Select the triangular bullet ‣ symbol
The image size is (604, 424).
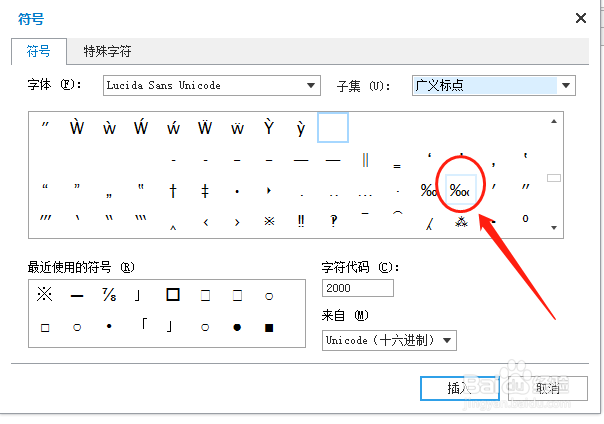(269, 190)
